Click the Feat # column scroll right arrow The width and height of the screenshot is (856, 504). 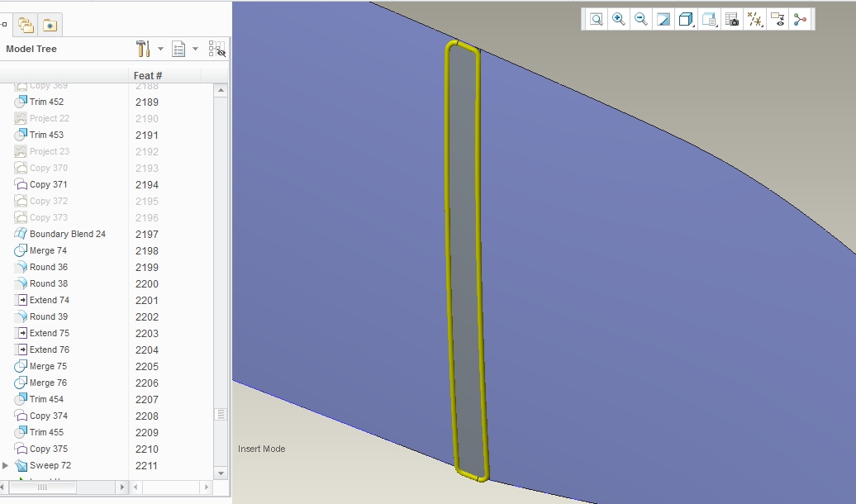[207, 487]
